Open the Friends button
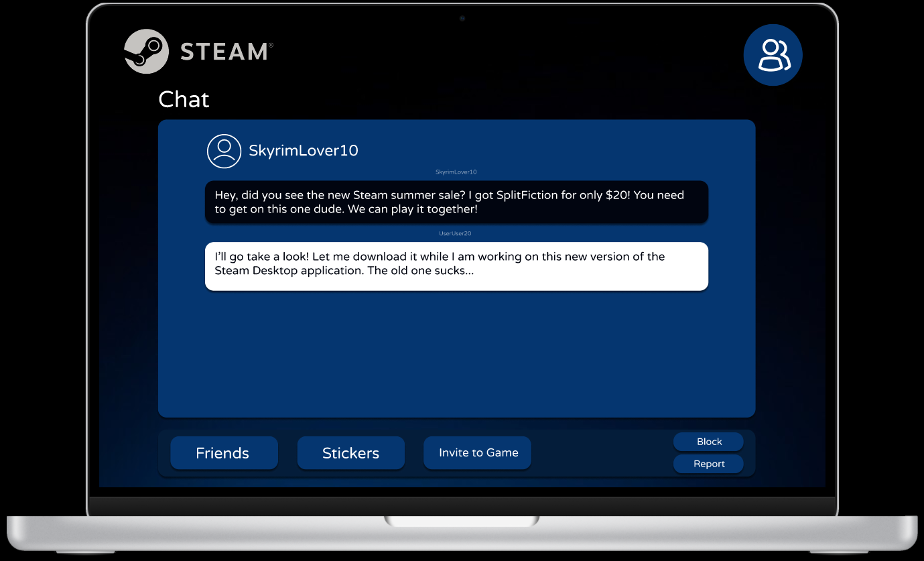 tap(224, 453)
